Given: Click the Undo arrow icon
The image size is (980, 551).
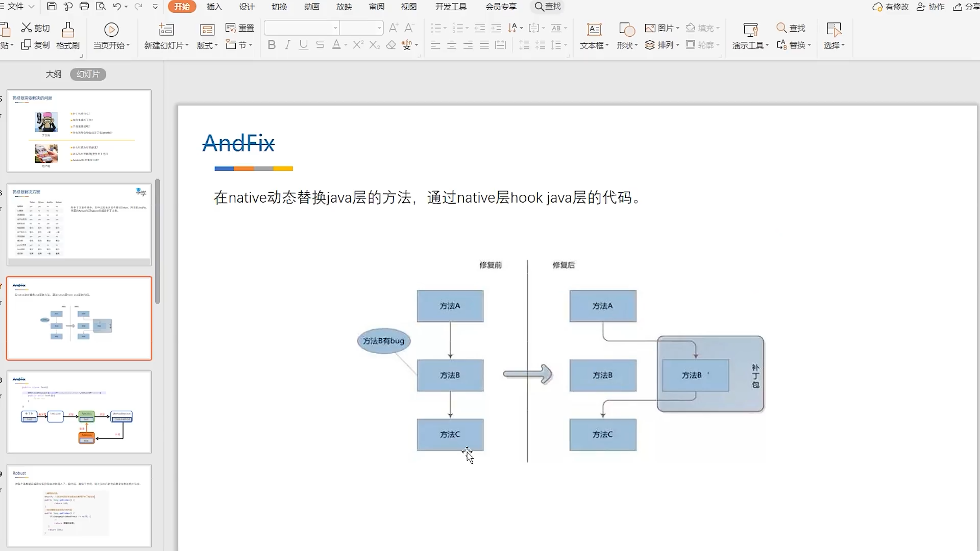Looking at the screenshot, I should tap(117, 7).
